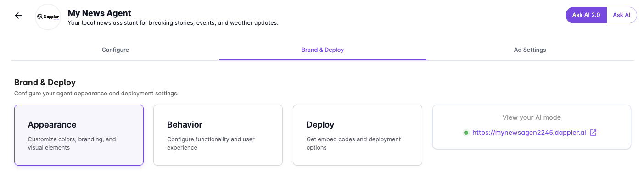Open the Ad Settings tab
Viewport: 644px width, 172px height.
[530, 50]
